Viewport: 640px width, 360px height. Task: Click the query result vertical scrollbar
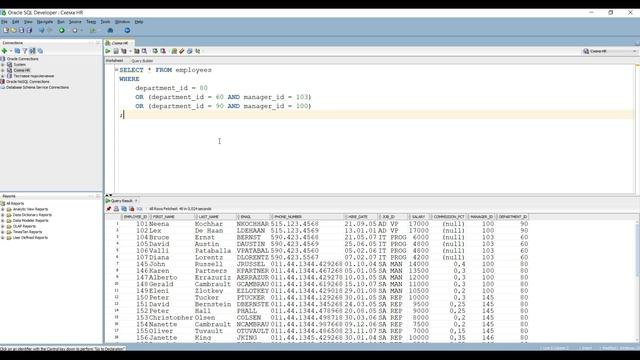[x=637, y=282]
